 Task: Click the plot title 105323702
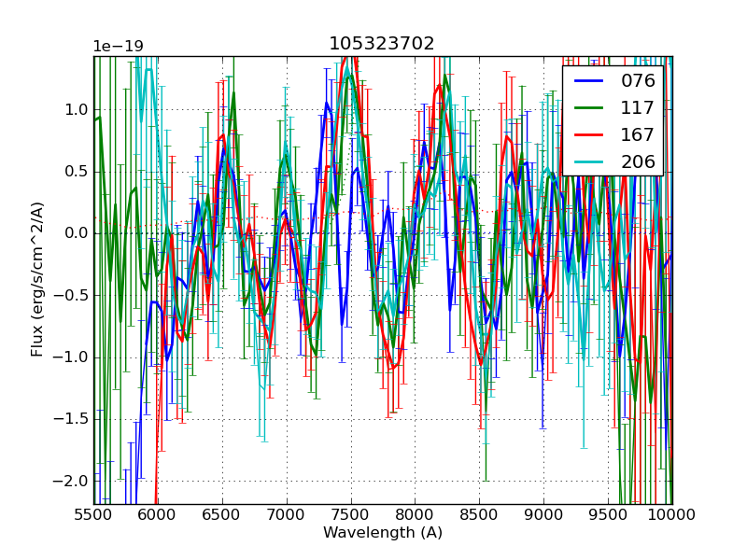tap(382, 44)
